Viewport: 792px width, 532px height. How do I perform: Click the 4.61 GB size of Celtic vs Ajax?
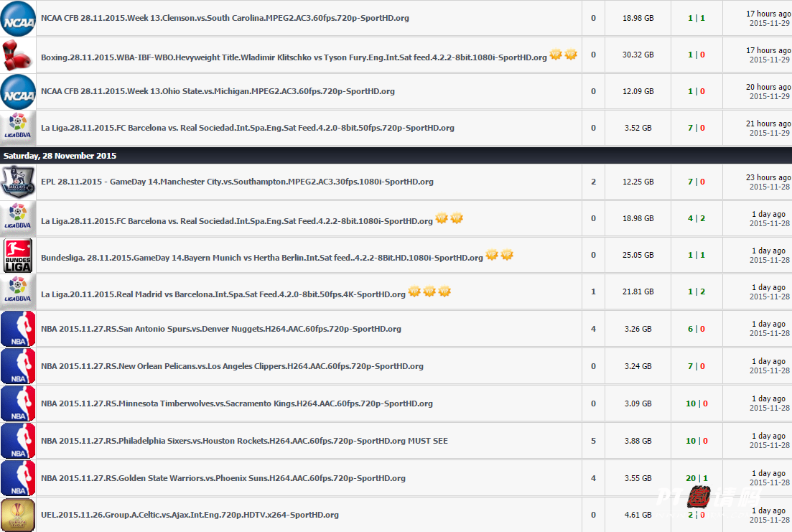[x=638, y=515]
